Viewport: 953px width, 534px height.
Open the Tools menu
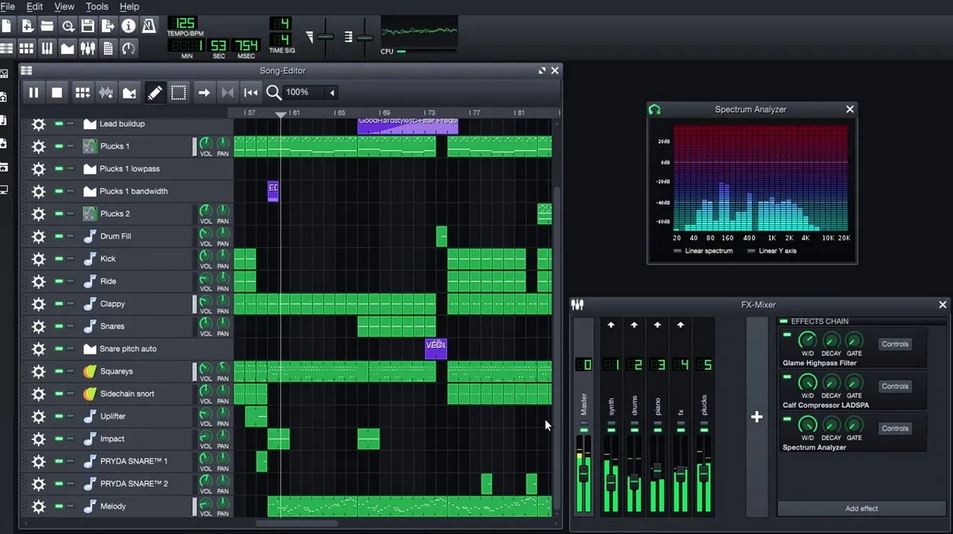[97, 7]
